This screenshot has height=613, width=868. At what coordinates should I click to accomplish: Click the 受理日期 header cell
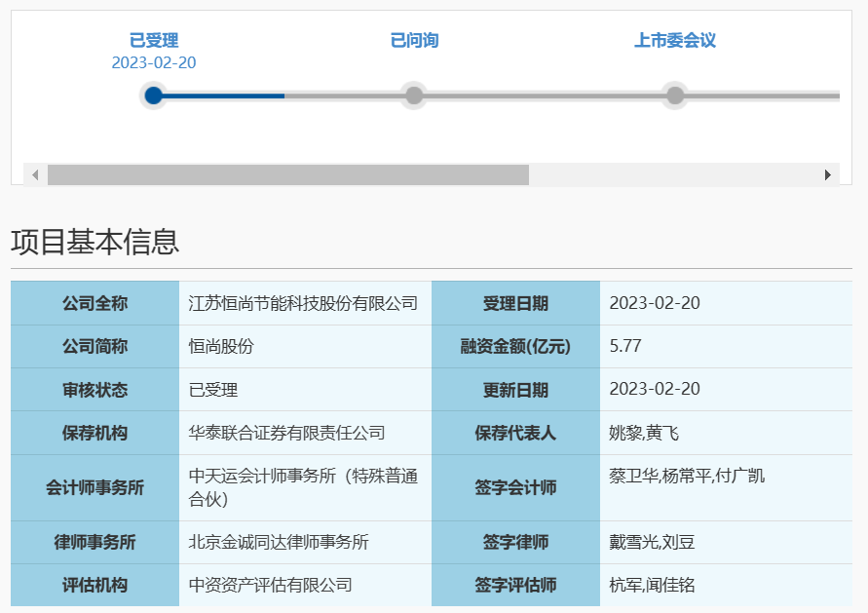515,303
